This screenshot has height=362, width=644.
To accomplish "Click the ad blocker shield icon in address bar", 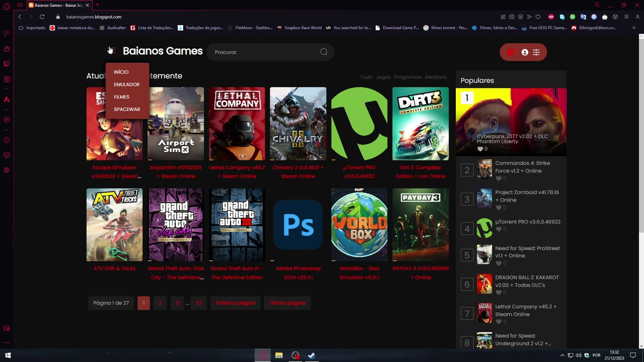I will (x=521, y=17).
